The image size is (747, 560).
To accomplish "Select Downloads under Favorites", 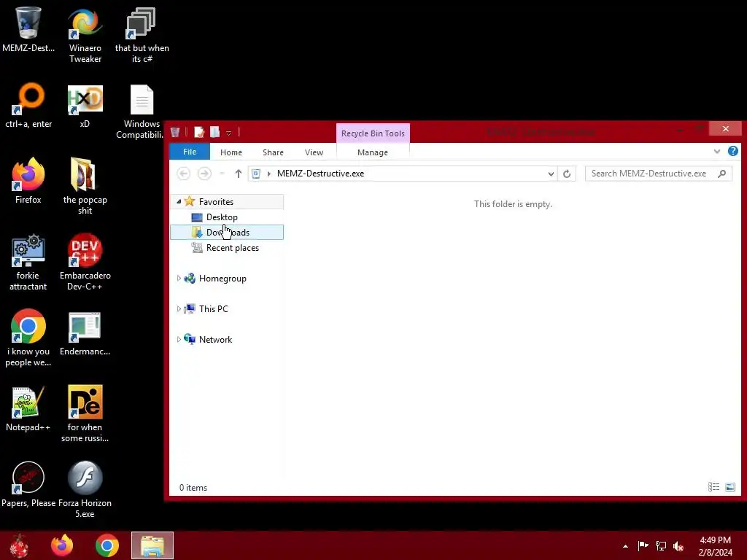I will [228, 233].
